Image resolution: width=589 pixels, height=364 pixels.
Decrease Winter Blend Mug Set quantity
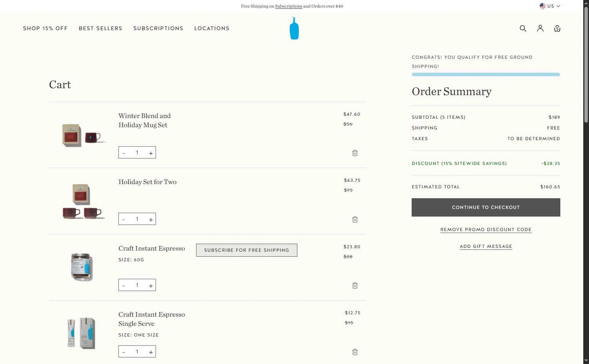coord(123,153)
